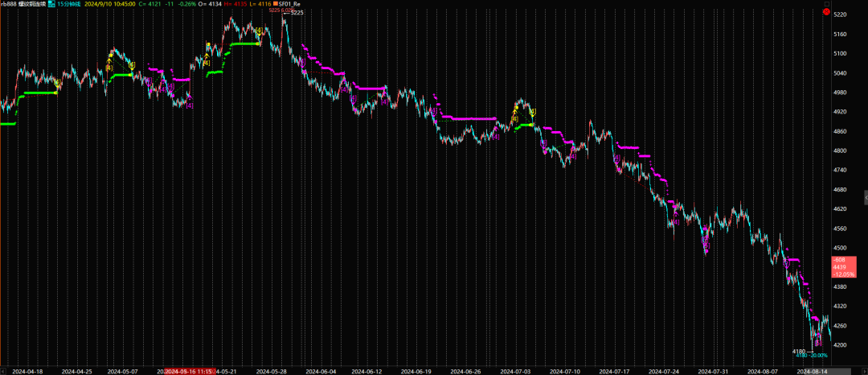Click the 5225 high price annotation
Viewport: 868px width, 375px height.
297,13
